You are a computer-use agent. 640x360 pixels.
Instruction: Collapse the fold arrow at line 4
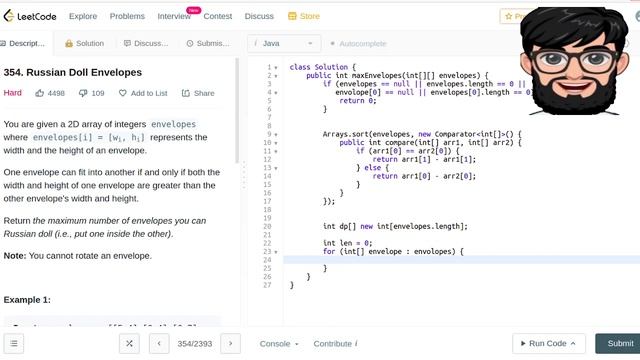[x=276, y=93]
